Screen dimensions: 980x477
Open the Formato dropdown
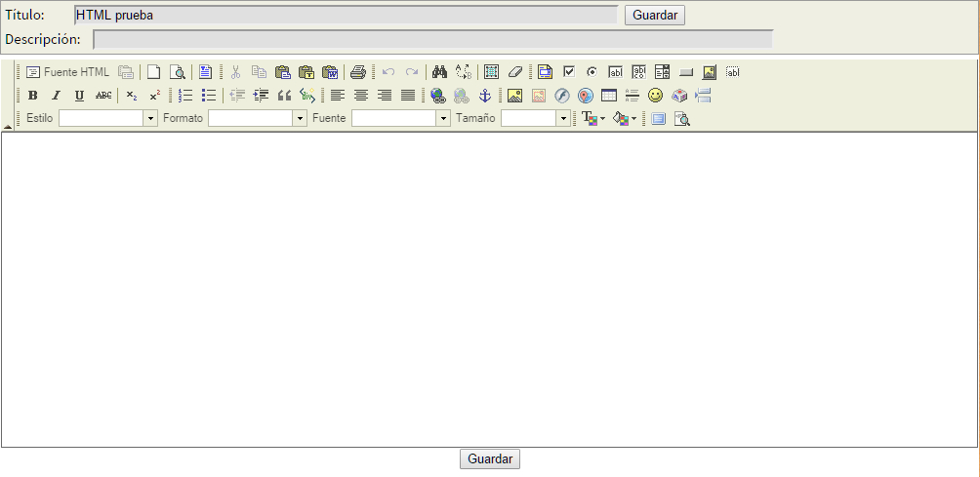(x=258, y=118)
